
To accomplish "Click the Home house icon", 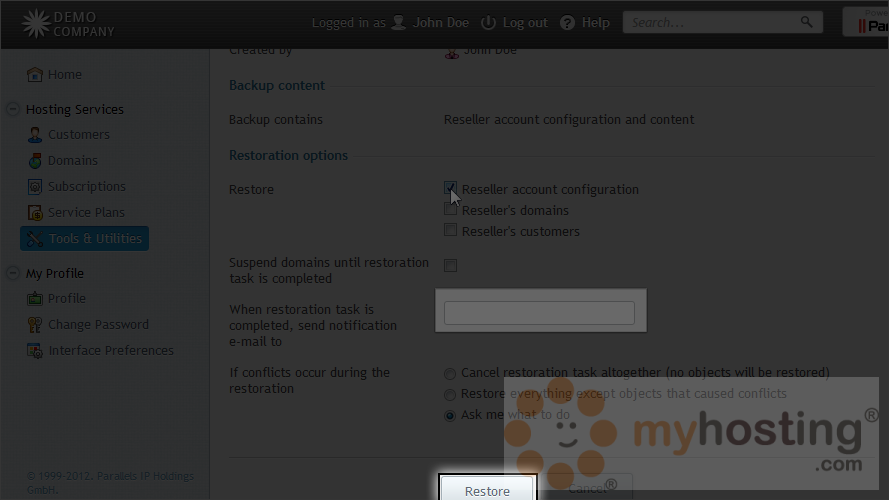I will [35, 74].
